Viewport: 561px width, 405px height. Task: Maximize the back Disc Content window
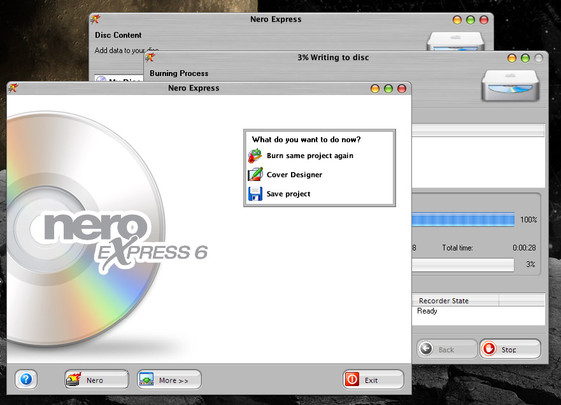coord(470,20)
